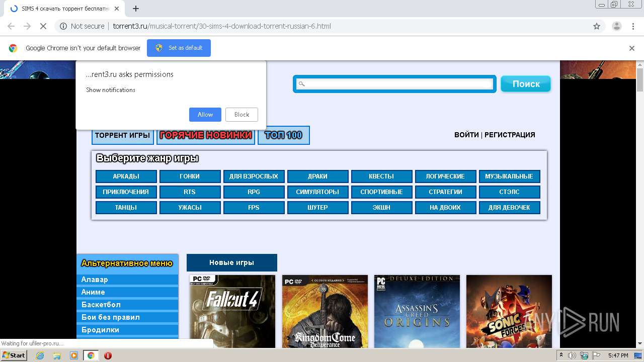Viewport: 644px width, 362px height.
Task: Open Chrome profile avatar menu
Action: (616, 26)
